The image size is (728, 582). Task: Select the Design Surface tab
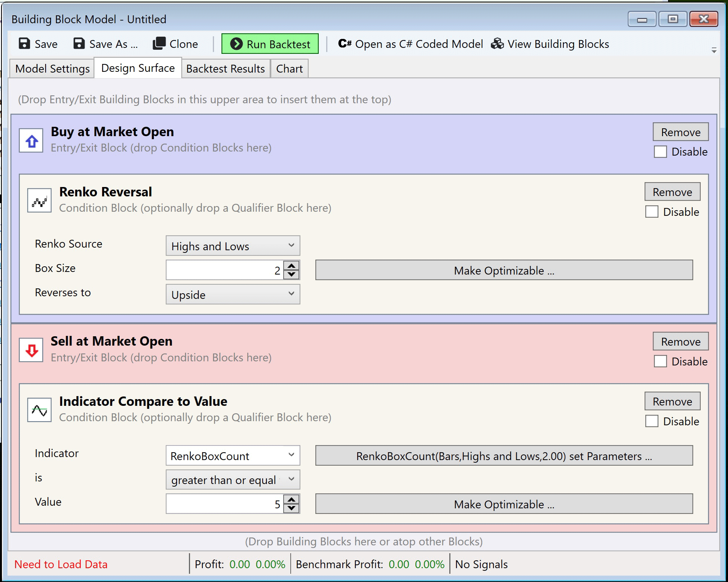click(x=138, y=68)
